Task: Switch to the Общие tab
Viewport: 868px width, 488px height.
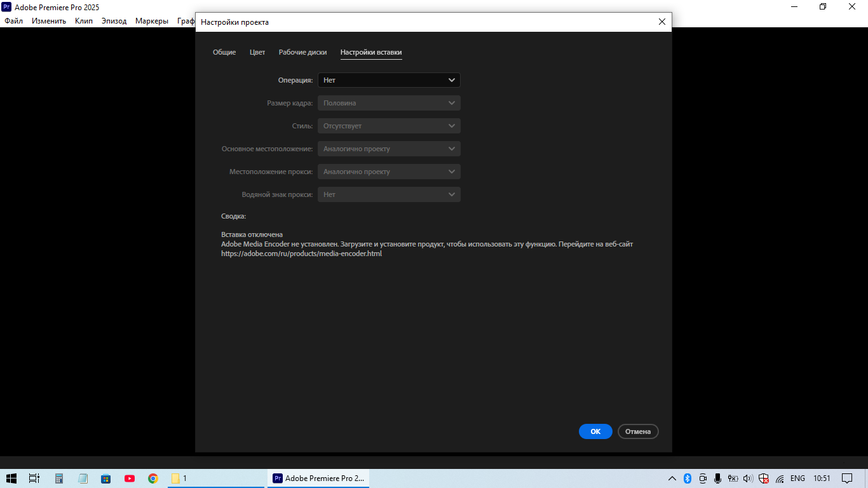Action: [224, 52]
